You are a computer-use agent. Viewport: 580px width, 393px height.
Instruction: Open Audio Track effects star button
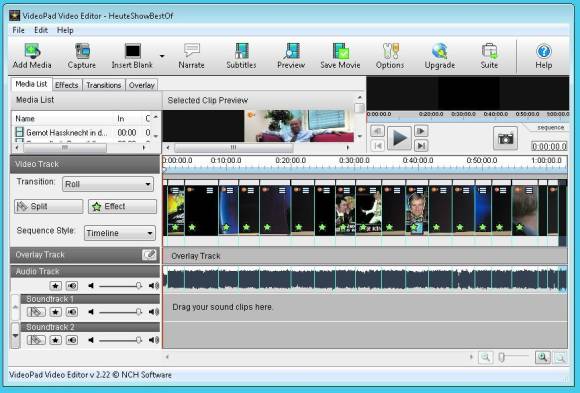pyautogui.click(x=55, y=285)
